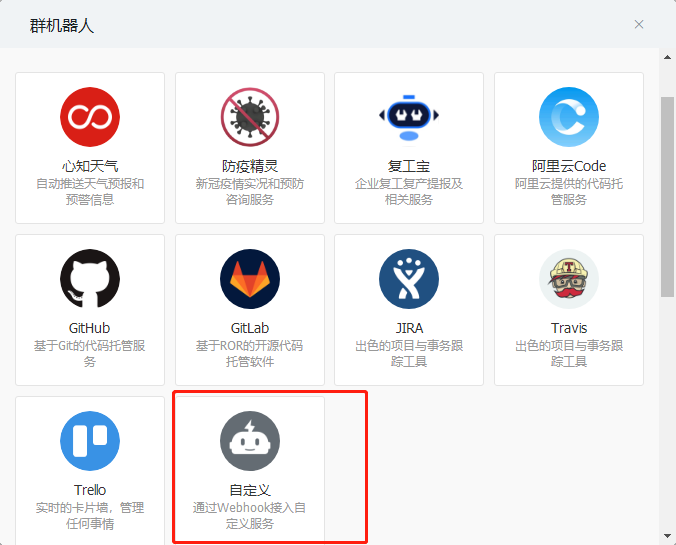Click the 群机器人 dialog title
676x545 pixels.
(62, 26)
